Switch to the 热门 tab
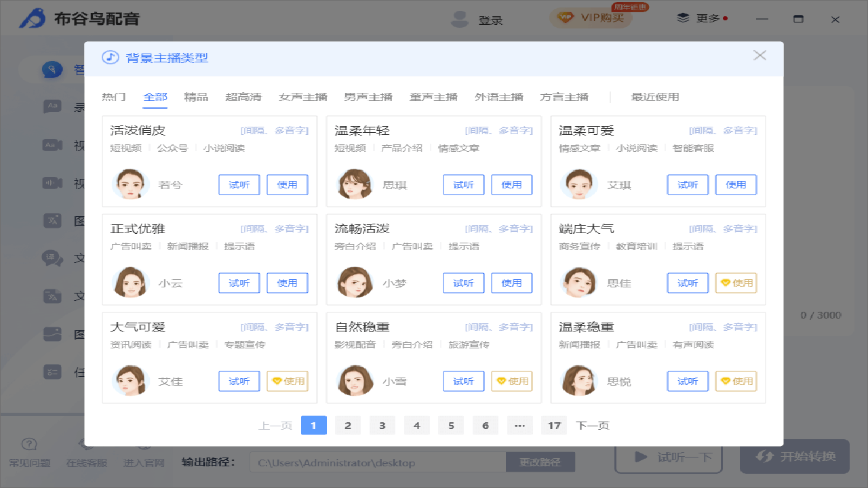The width and height of the screenshot is (868, 488). 113,97
